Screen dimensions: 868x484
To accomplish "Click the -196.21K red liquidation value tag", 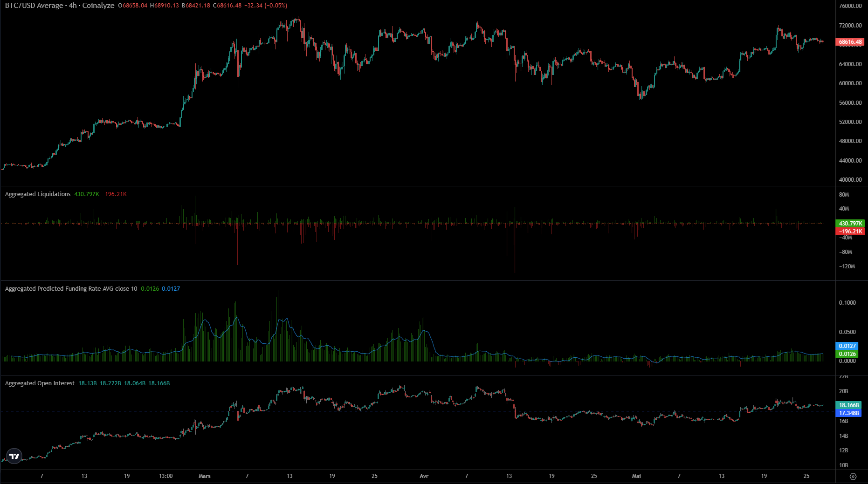I will 850,231.
